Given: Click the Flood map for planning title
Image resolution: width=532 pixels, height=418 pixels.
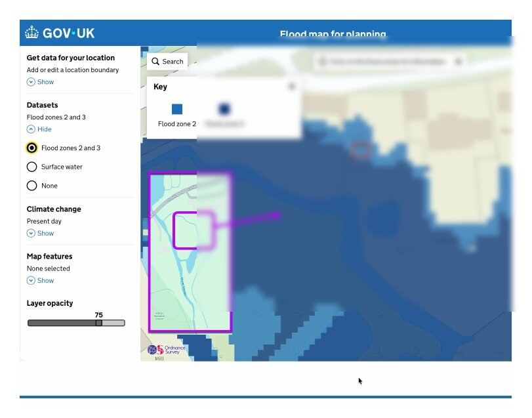Looking at the screenshot, I should coord(333,34).
